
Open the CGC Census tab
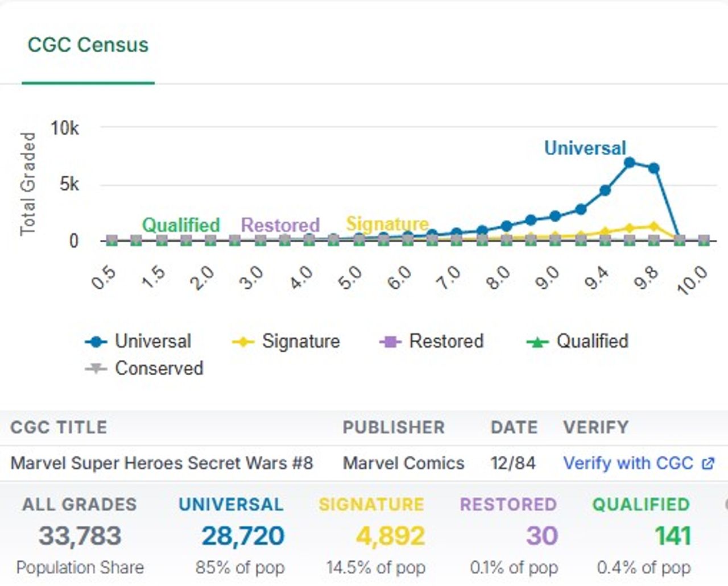tap(88, 45)
